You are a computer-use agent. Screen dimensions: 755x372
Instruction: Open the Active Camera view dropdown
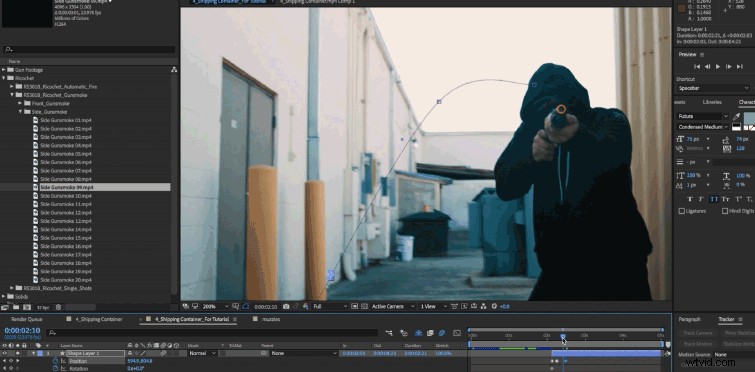tap(393, 306)
